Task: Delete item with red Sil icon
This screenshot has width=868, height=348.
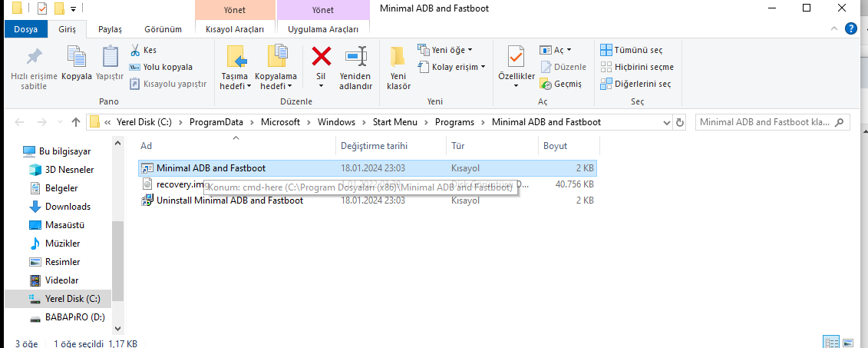Action: 321,57
